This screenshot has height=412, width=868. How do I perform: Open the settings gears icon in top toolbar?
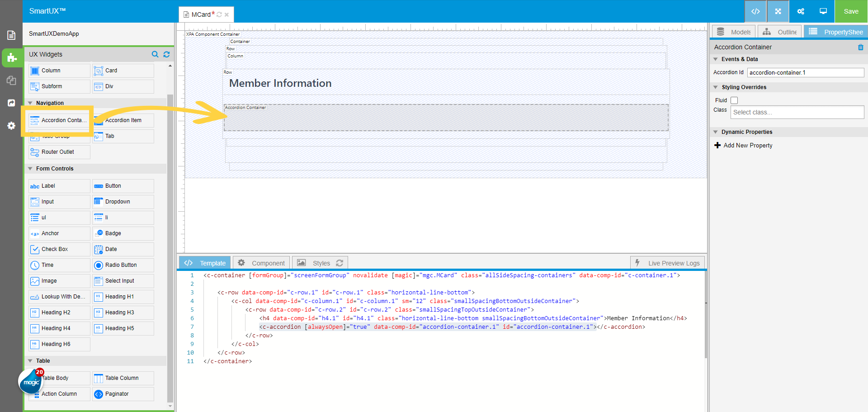click(x=801, y=11)
